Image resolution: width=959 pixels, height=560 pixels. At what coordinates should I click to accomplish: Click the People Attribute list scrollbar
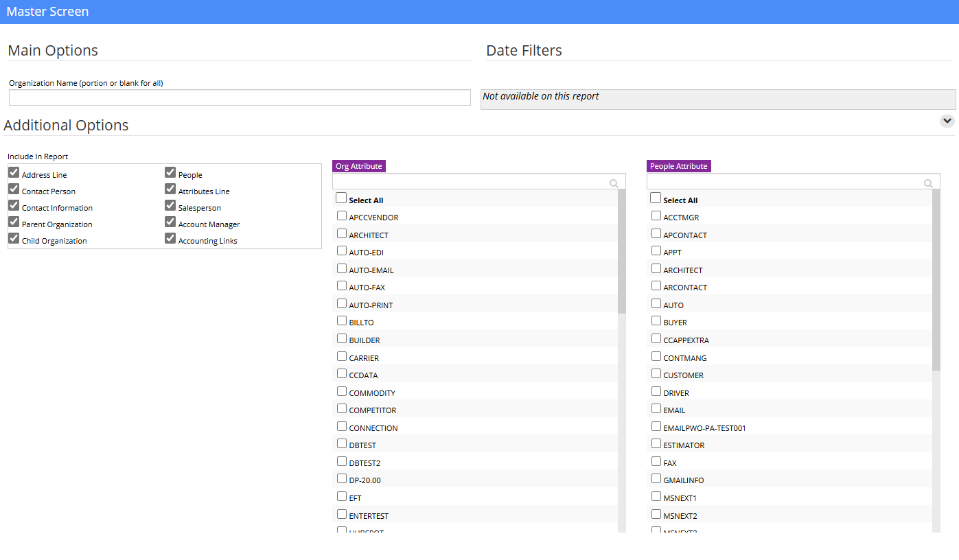point(936,280)
